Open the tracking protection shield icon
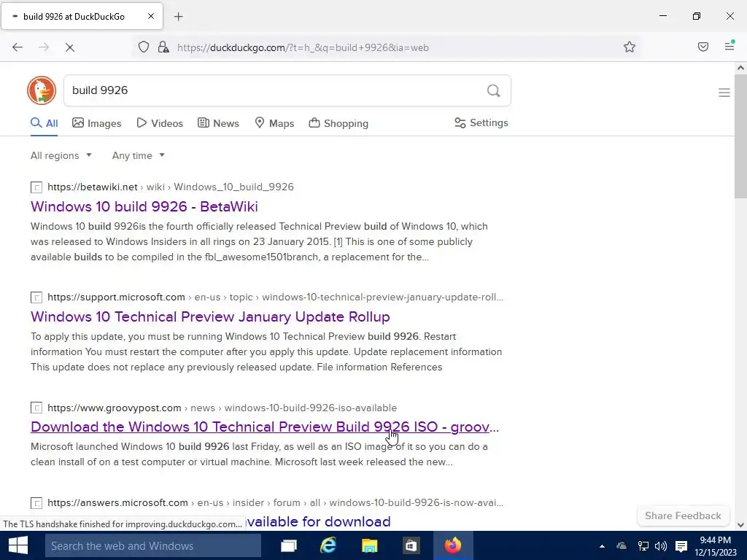Viewport: 747px width, 560px height. point(144,47)
